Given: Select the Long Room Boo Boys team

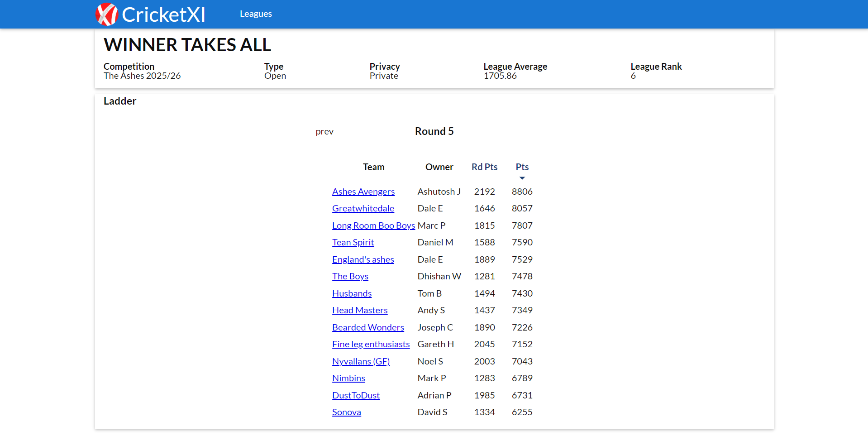Looking at the screenshot, I should 373,225.
